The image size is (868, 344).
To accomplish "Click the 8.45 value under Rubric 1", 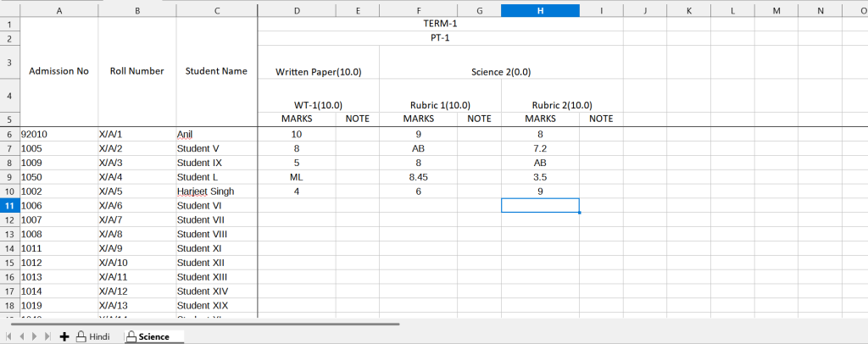I will [418, 177].
